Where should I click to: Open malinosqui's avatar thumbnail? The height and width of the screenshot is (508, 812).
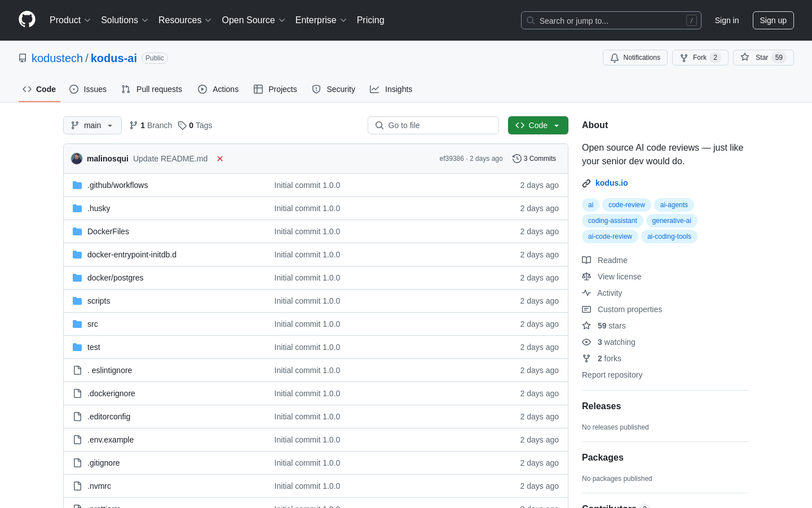pyautogui.click(x=77, y=159)
